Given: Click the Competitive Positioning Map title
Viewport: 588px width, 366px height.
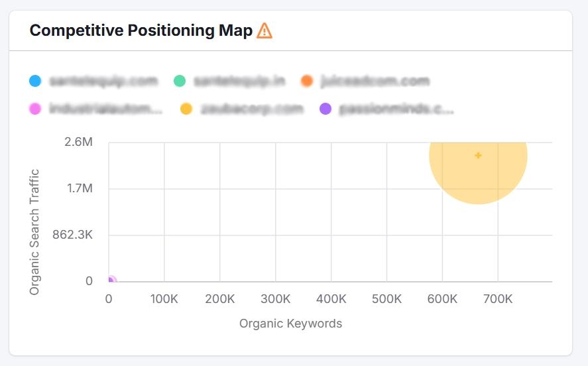Looking at the screenshot, I should (x=141, y=30).
